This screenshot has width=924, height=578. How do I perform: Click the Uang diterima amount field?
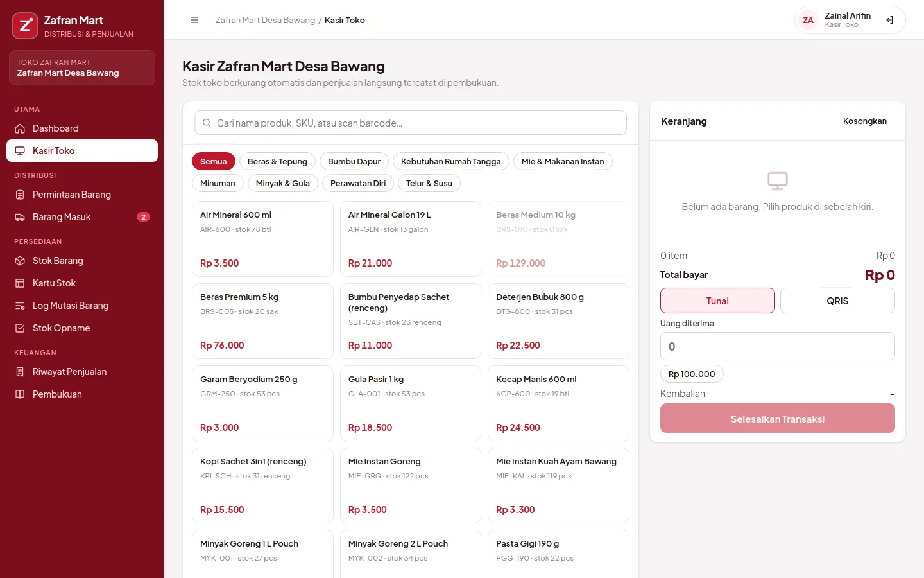(x=778, y=346)
